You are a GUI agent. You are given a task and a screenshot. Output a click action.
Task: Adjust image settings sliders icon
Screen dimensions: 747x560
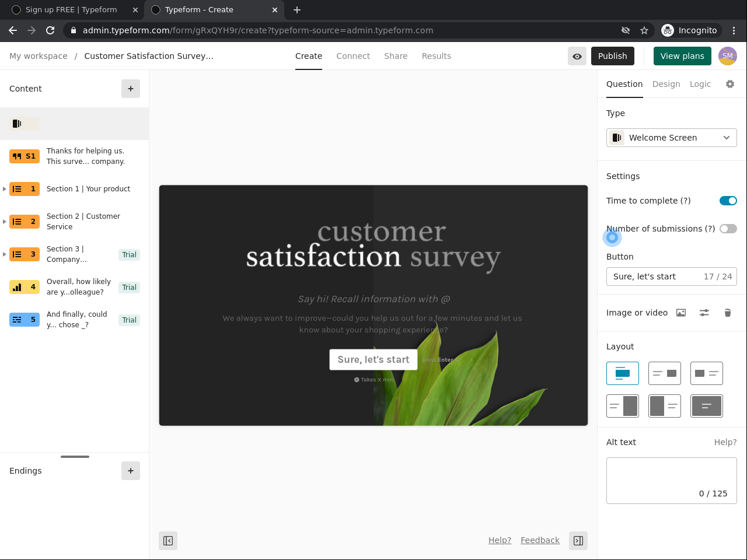(x=704, y=313)
